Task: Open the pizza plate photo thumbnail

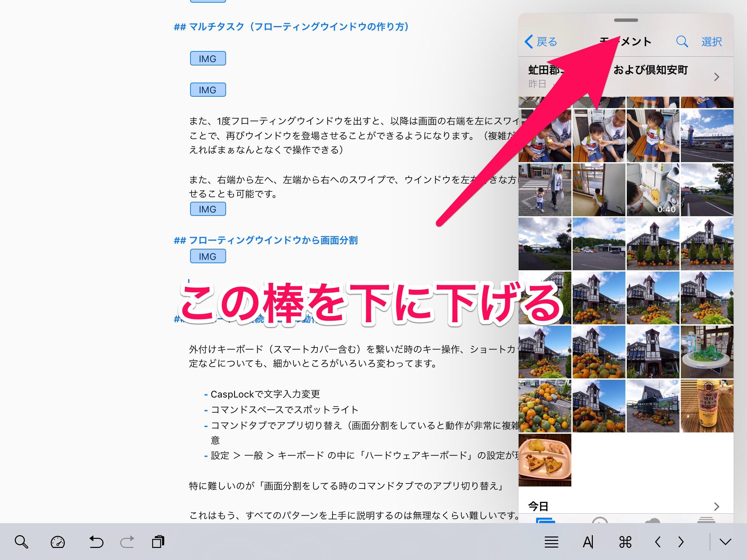Action: (x=545, y=460)
